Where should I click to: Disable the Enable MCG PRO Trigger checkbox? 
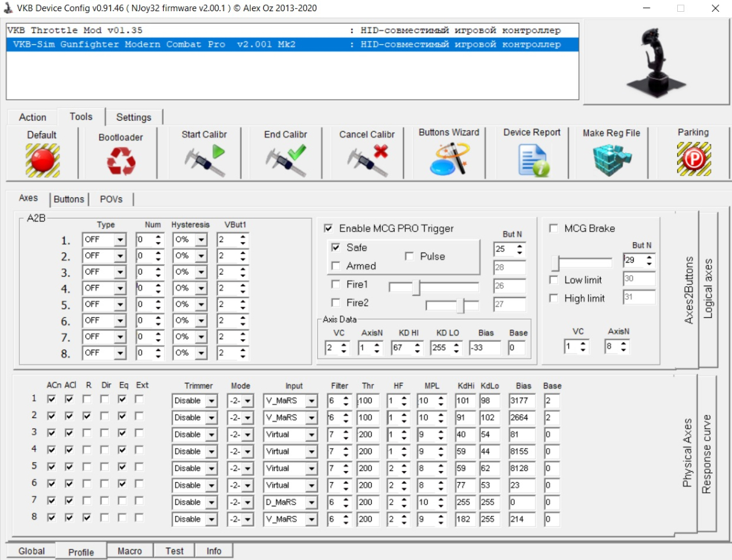point(328,228)
